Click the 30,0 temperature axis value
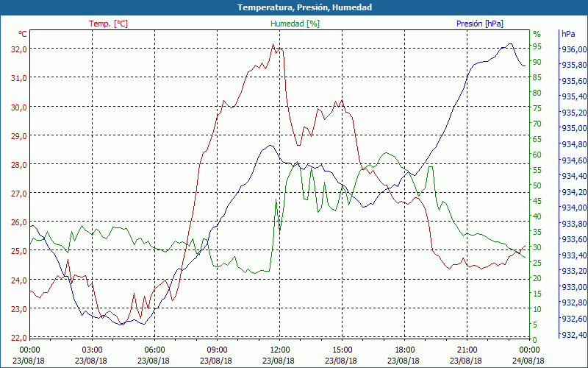588x368 pixels. [20, 107]
